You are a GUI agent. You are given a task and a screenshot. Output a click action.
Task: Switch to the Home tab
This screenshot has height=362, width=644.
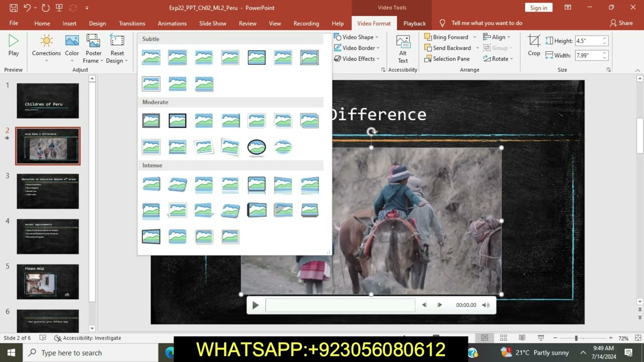42,23
